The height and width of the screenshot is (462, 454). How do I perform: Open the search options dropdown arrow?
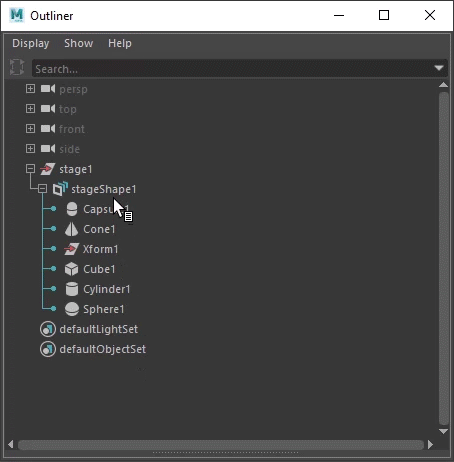click(439, 68)
